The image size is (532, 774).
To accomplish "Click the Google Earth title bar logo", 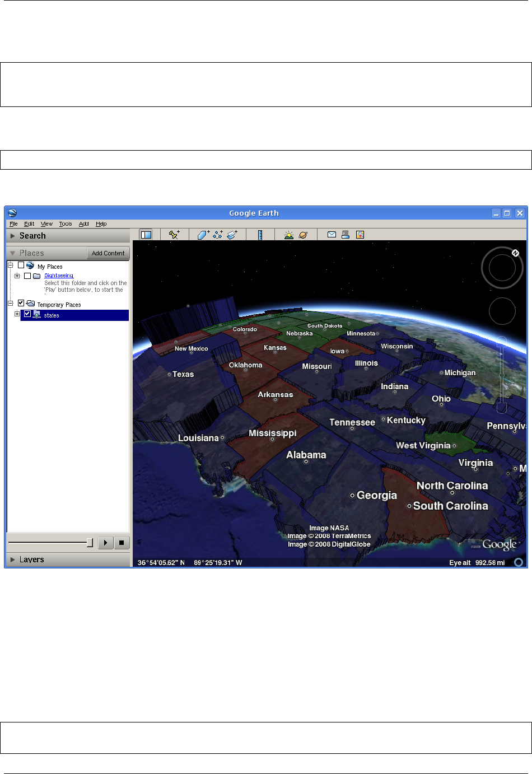I will tap(12, 213).
